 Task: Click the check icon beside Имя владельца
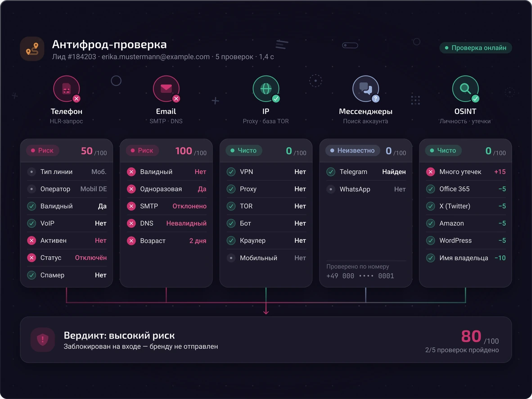point(431,258)
